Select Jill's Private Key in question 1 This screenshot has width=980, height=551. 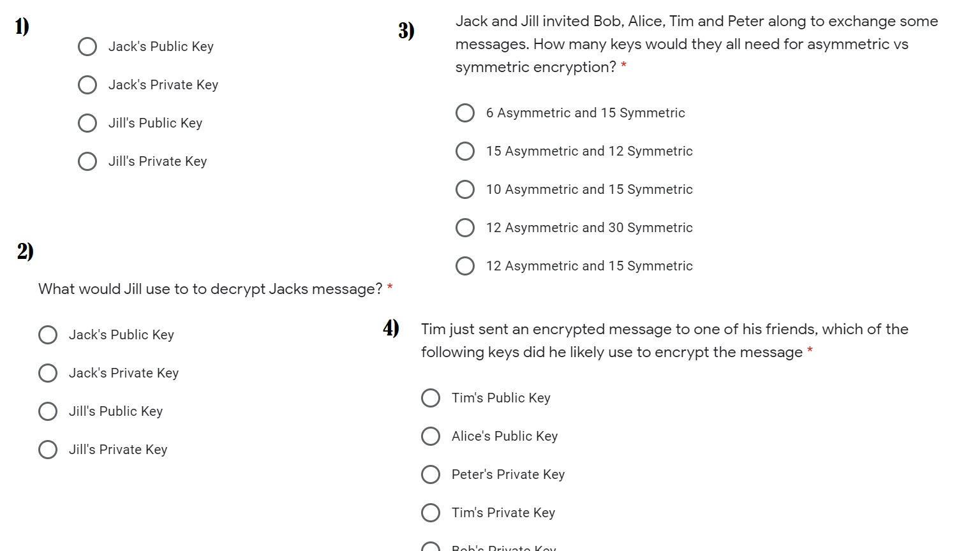tap(87, 161)
